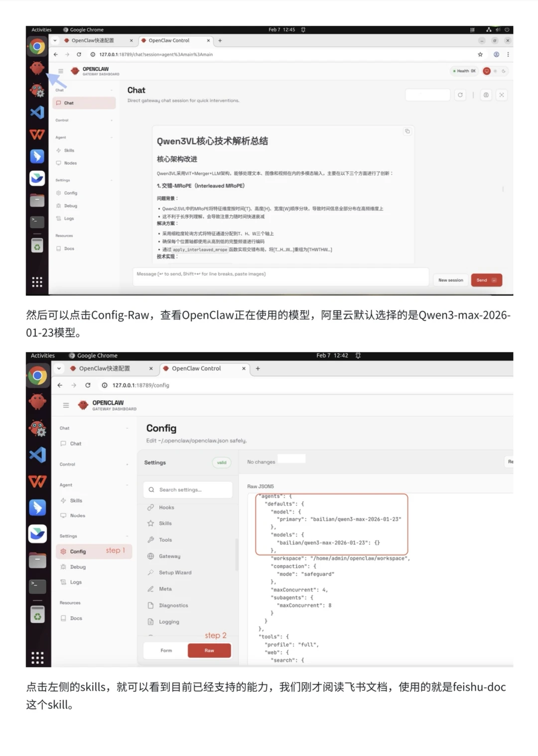Open the Terminal dock icon in the Chat screenshot

click(37, 221)
